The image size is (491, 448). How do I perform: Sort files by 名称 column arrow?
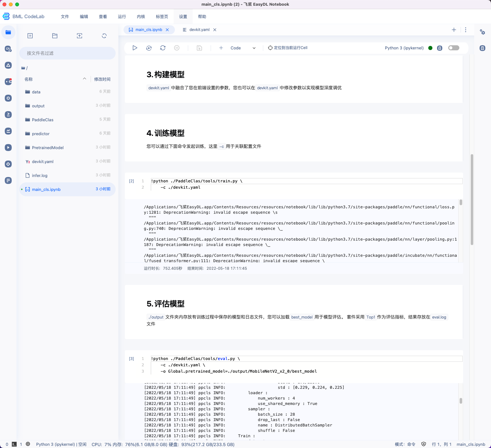point(85,79)
